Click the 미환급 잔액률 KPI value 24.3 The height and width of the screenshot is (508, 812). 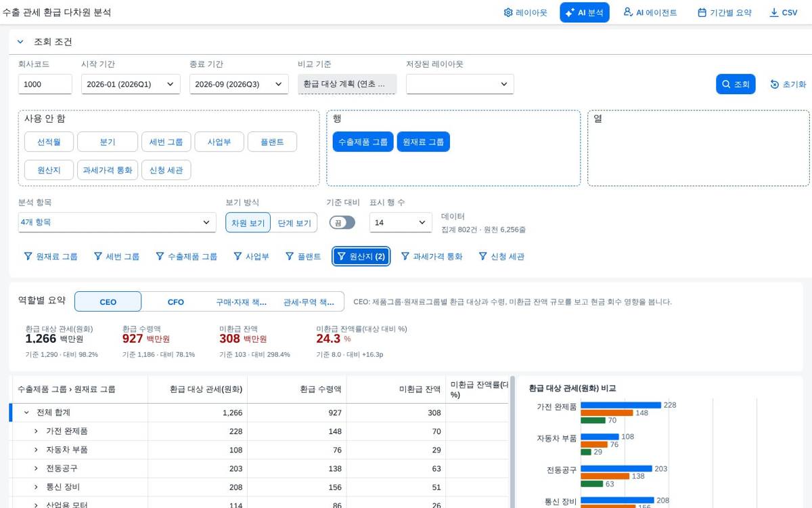click(328, 339)
